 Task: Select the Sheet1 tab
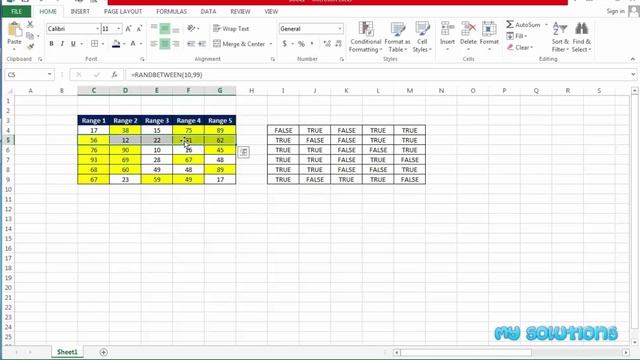[67, 352]
